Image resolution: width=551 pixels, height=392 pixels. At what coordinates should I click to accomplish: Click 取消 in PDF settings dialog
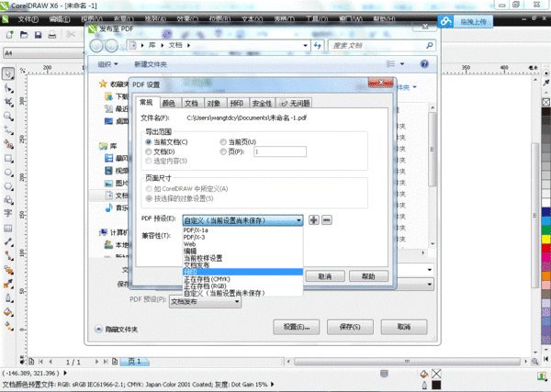click(325, 276)
